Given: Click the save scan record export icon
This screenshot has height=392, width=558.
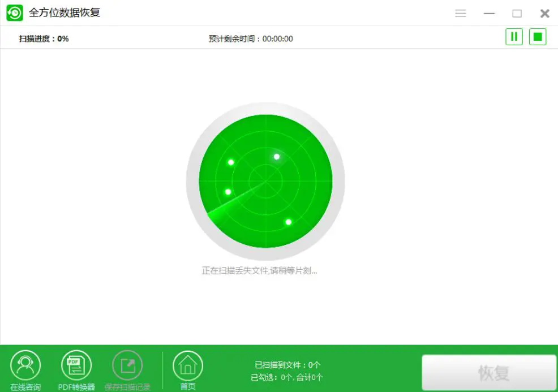Looking at the screenshot, I should pos(127,365).
